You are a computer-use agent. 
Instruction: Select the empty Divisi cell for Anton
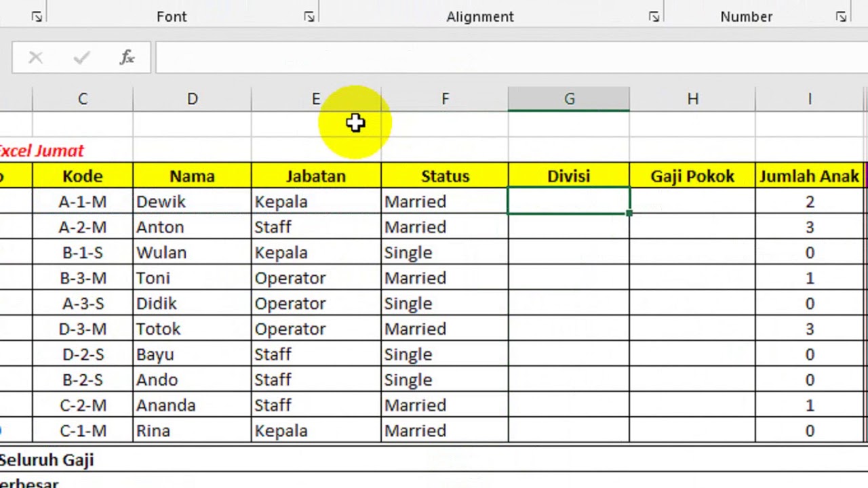pyautogui.click(x=569, y=227)
